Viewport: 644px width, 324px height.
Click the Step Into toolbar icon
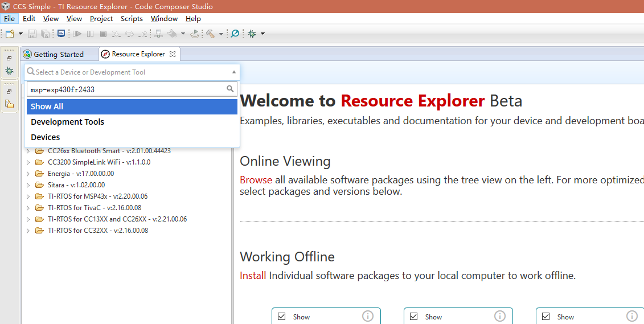(116, 34)
